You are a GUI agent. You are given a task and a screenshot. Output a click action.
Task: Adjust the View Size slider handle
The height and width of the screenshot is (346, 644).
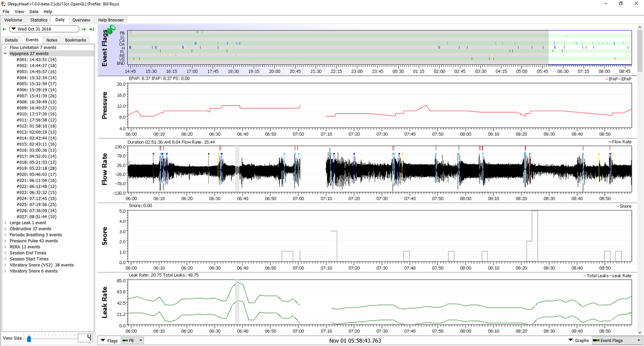tap(29, 339)
